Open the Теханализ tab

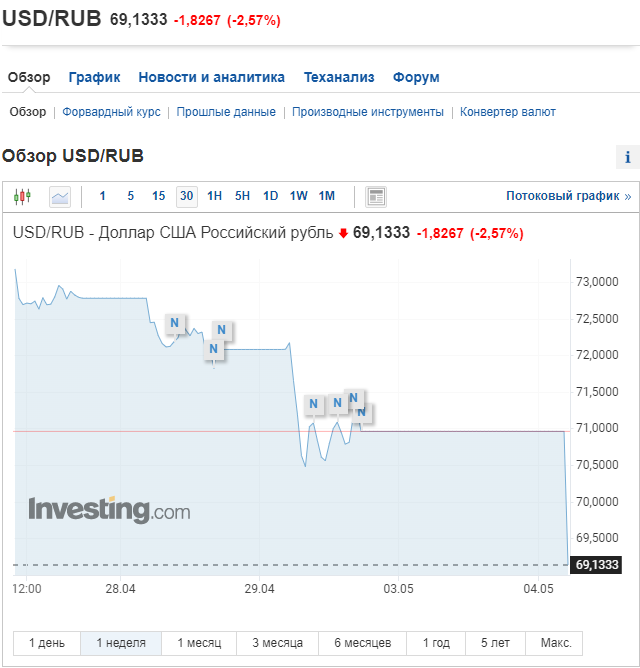click(x=339, y=77)
